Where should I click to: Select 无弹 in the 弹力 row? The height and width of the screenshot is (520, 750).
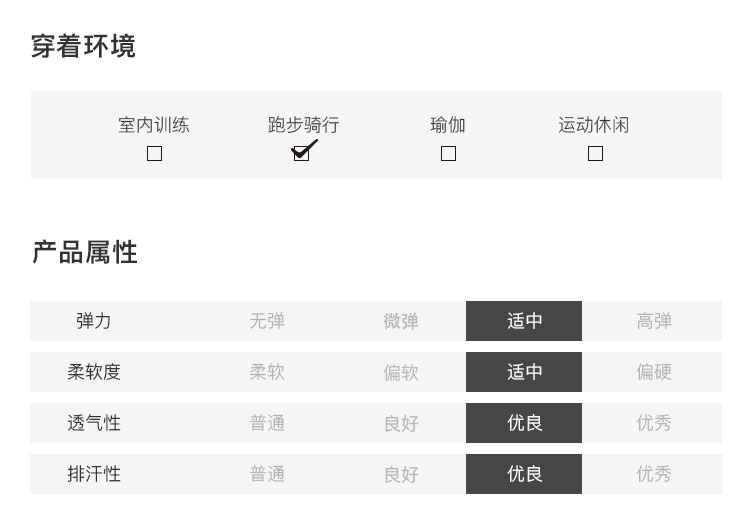click(x=267, y=321)
